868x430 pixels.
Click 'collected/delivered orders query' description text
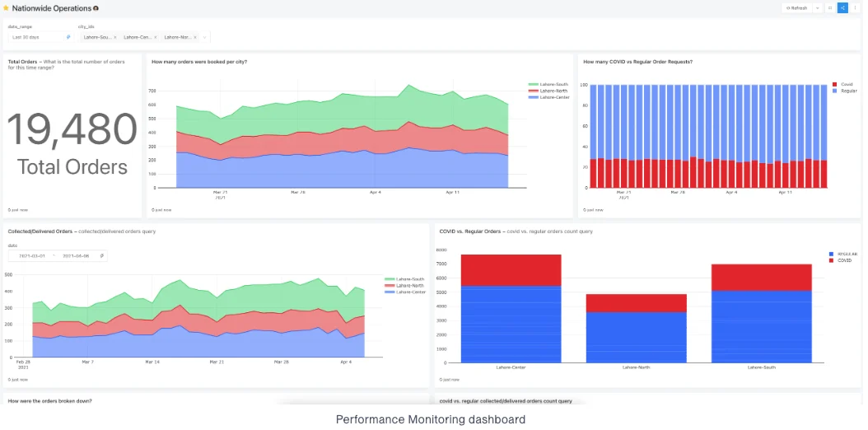point(118,231)
